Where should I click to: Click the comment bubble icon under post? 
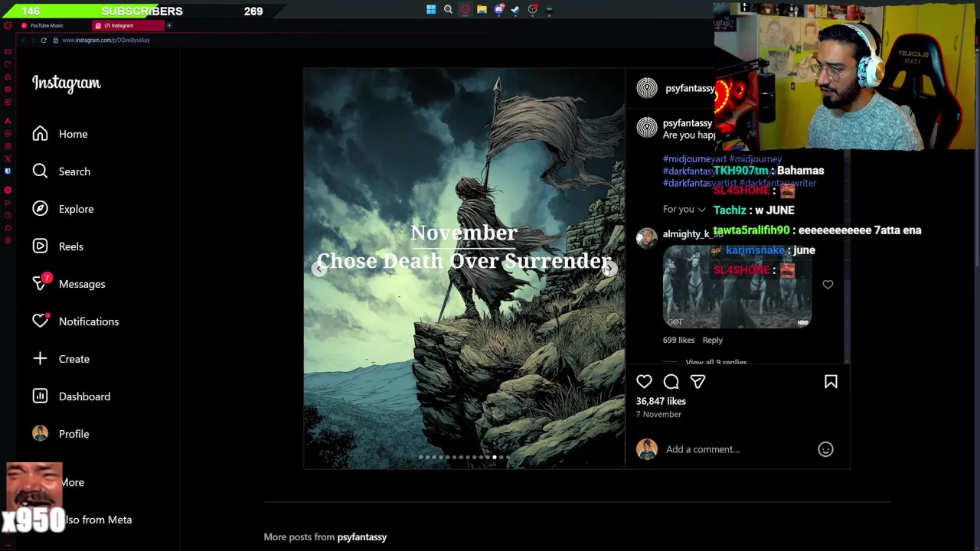(671, 381)
